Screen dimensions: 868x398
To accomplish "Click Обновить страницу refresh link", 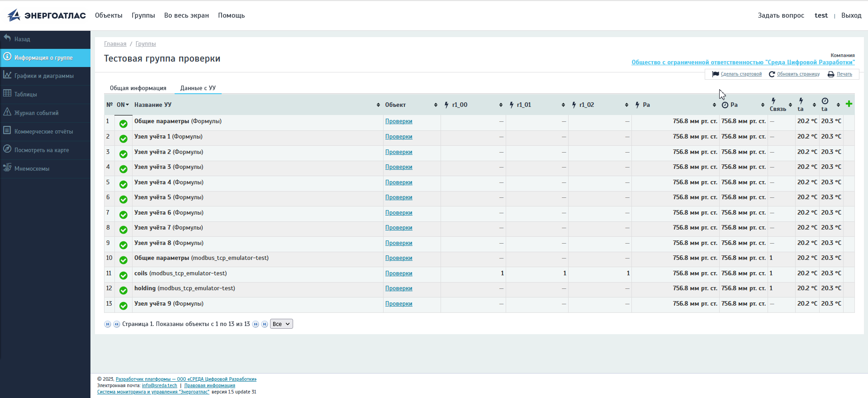I will (x=798, y=74).
